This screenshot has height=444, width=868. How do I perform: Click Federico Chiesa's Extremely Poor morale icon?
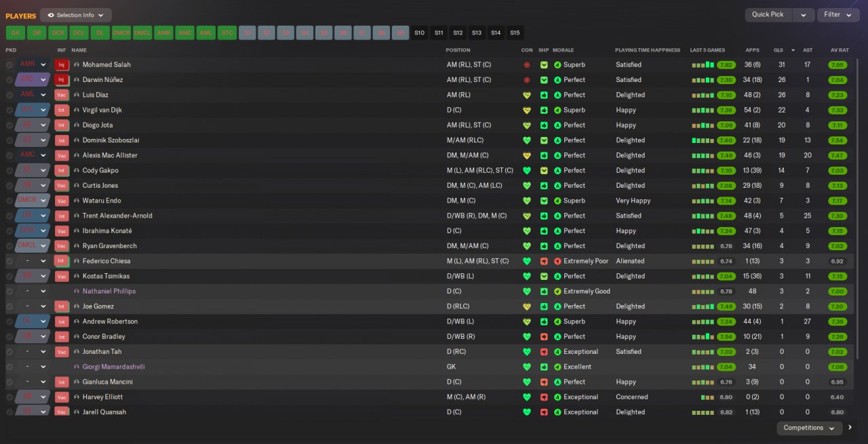pos(557,261)
